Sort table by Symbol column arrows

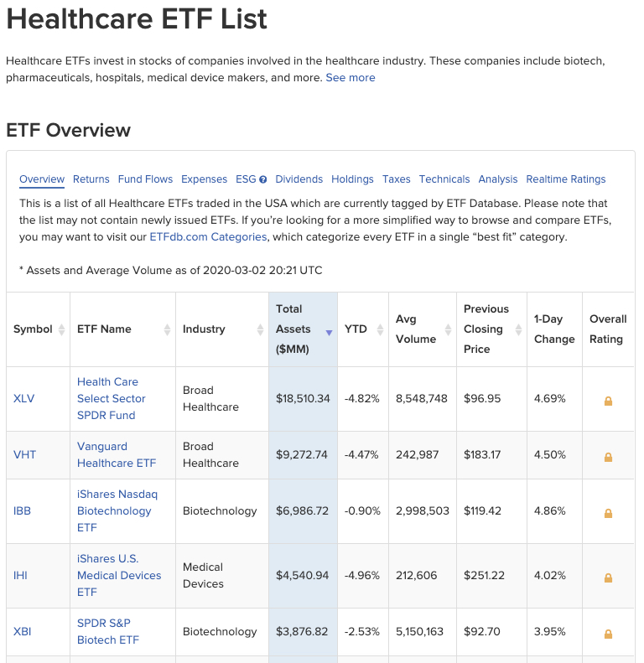pos(61,329)
